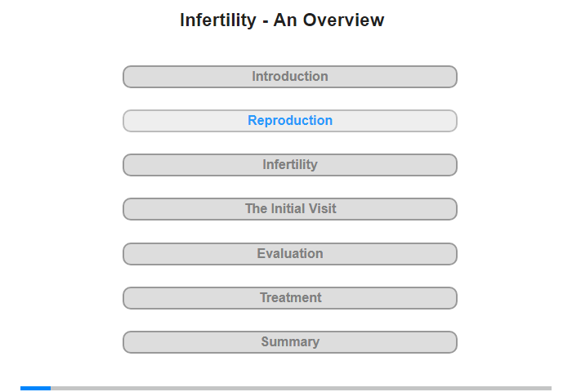This screenshot has height=392, width=572.
Task: Click the blue filled progress bar segment
Action: tap(35, 389)
